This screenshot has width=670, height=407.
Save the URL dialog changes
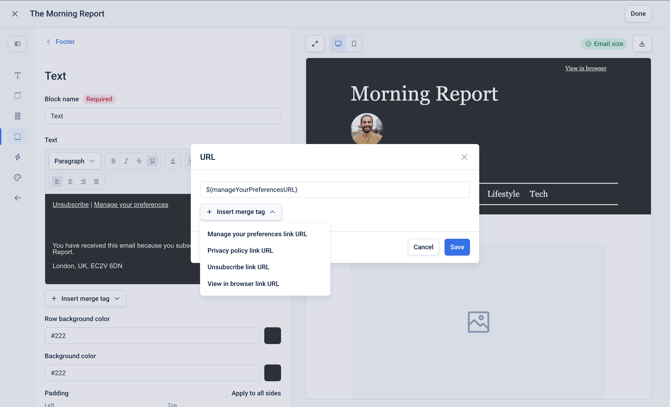457,247
